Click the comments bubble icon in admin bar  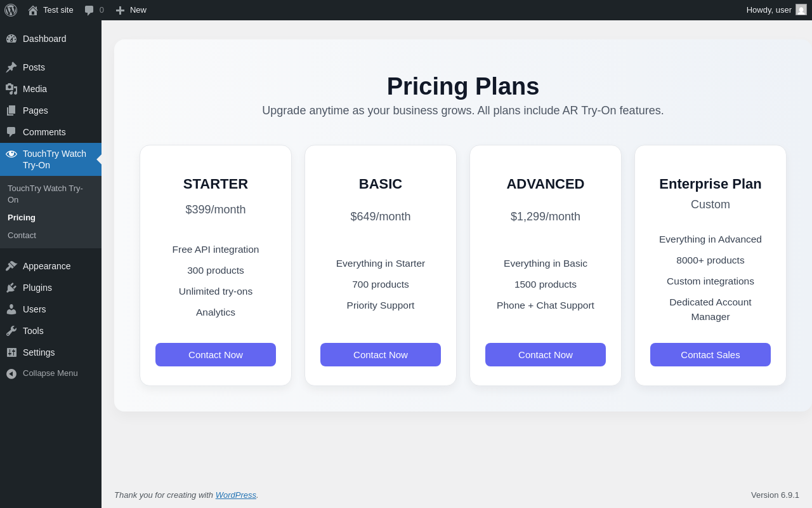coord(89,10)
